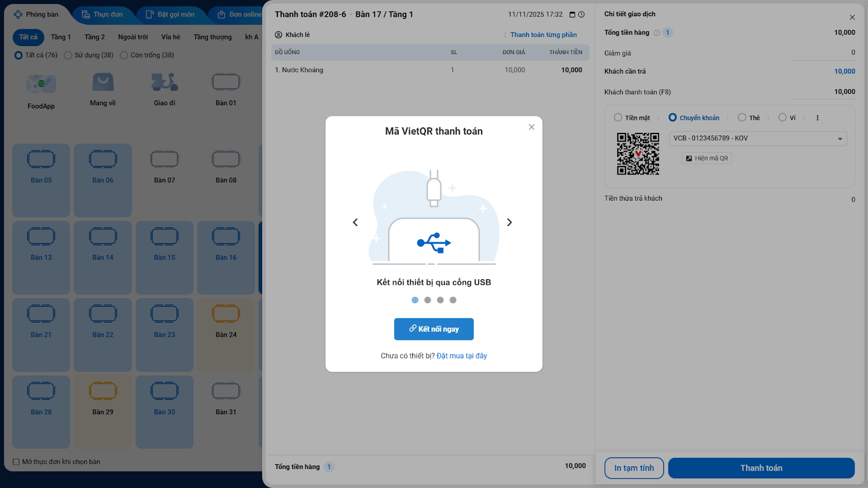868x488 pixels.
Task: Choose table Bàn 16
Action: click(226, 258)
